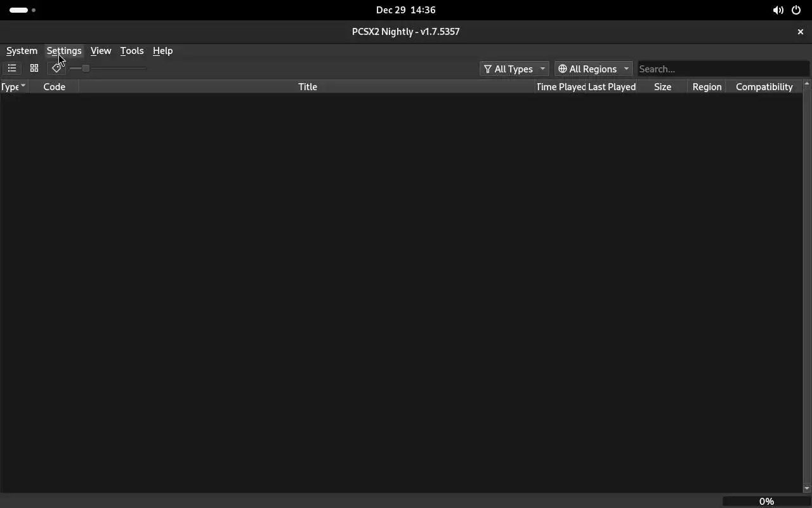Viewport: 812px width, 508px height.
Task: Open the System menu
Action: [22, 51]
